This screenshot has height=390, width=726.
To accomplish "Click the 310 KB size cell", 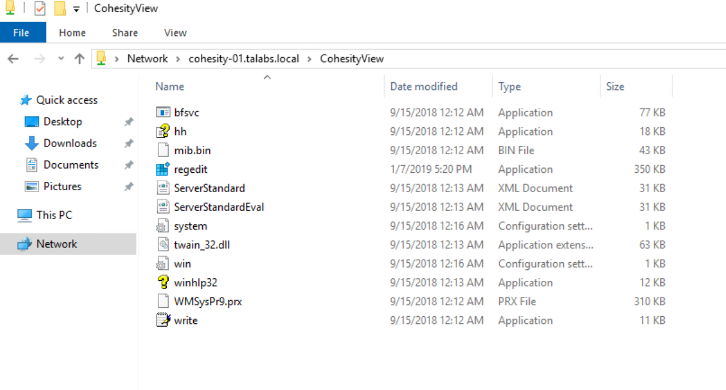I will pos(650,302).
